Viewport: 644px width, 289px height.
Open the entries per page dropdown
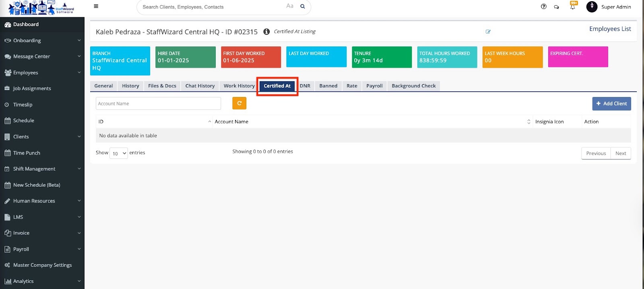coord(119,153)
